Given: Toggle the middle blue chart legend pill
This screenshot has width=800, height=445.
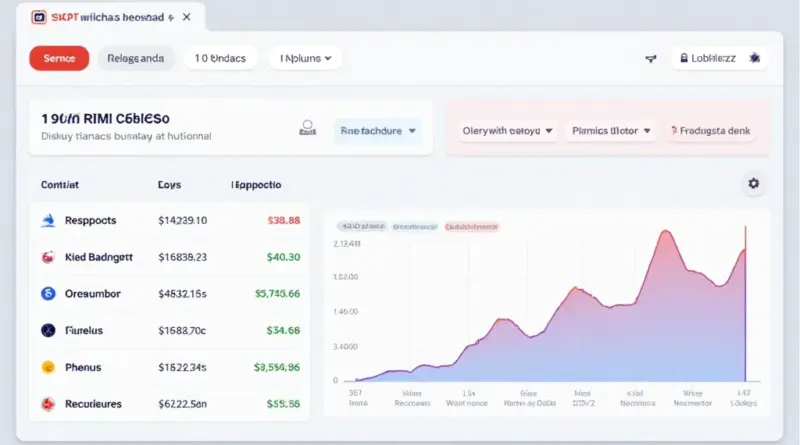Looking at the screenshot, I should [417, 227].
